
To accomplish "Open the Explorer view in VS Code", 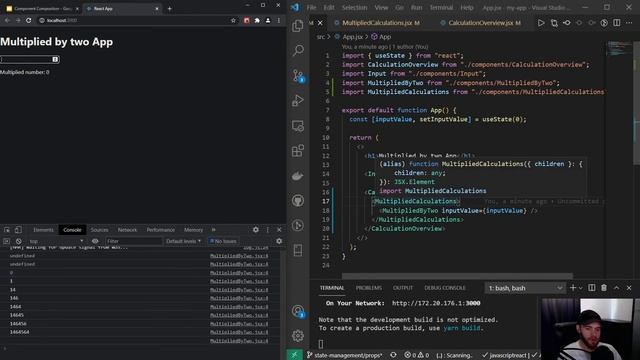I will coord(298,26).
